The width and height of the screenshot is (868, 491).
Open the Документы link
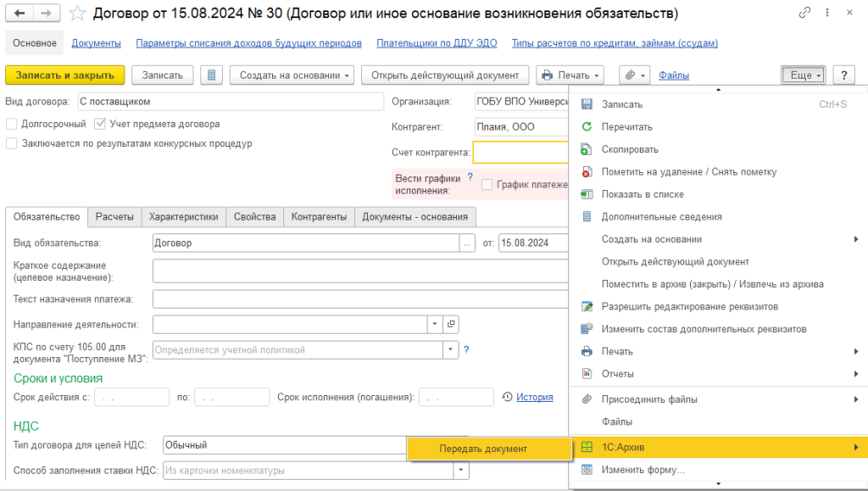pos(97,43)
